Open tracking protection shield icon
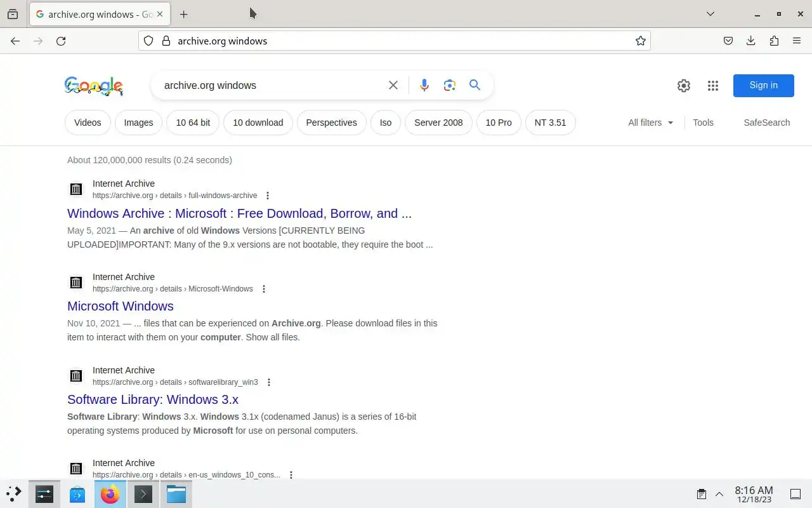 [148, 41]
